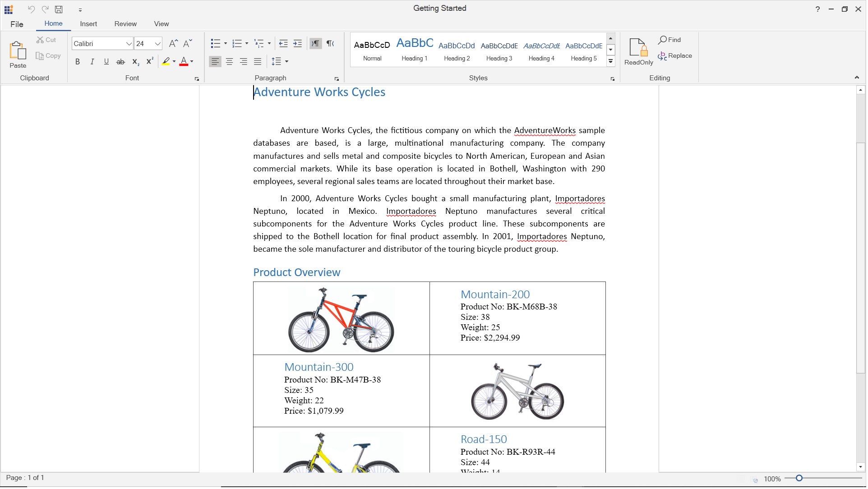Apply the Heading 2 style

click(x=457, y=50)
